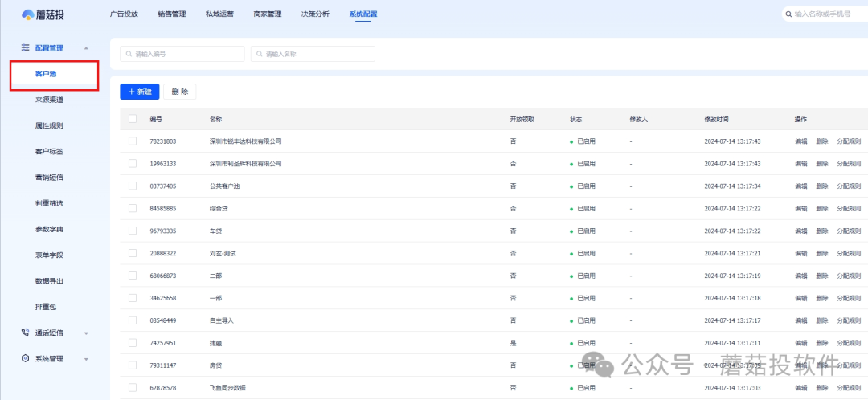Open 来源渠道 in the sidebar
The height and width of the screenshot is (400, 868).
coord(49,100)
